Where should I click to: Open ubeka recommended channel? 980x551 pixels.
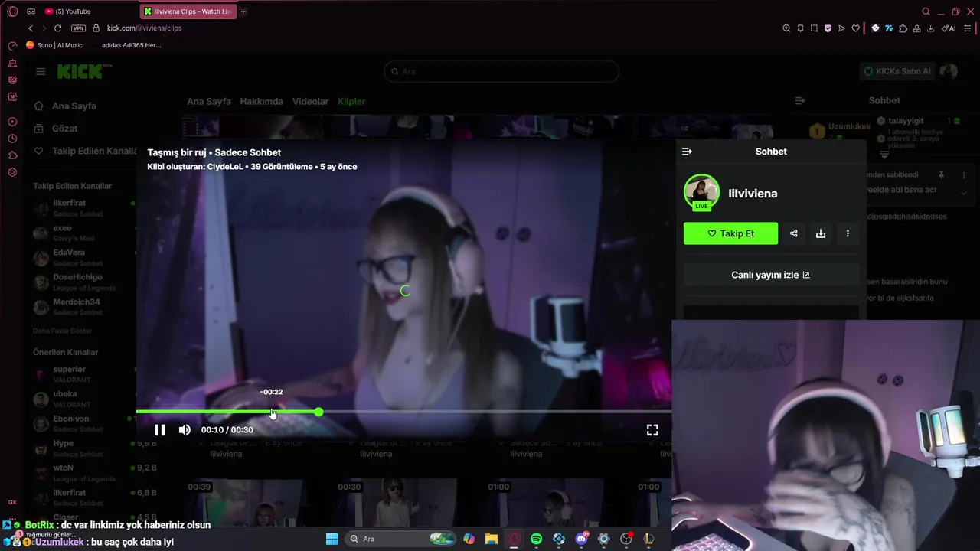83,399
